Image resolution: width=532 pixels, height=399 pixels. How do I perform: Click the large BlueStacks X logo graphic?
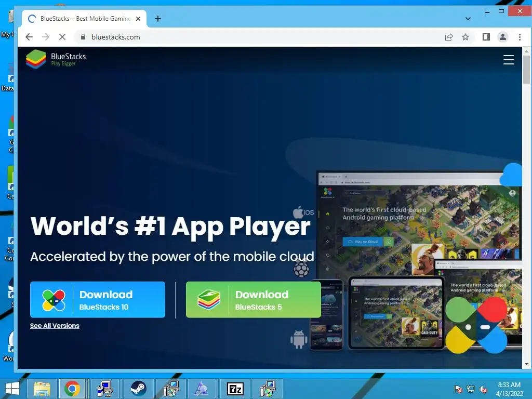[476, 325]
